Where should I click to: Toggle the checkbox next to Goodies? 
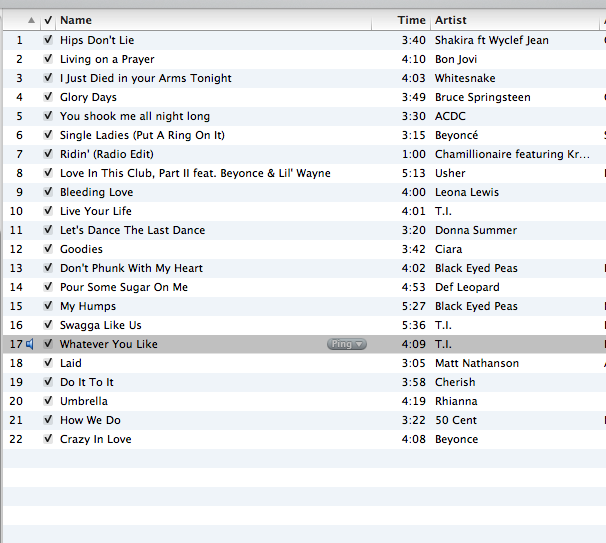pos(48,249)
